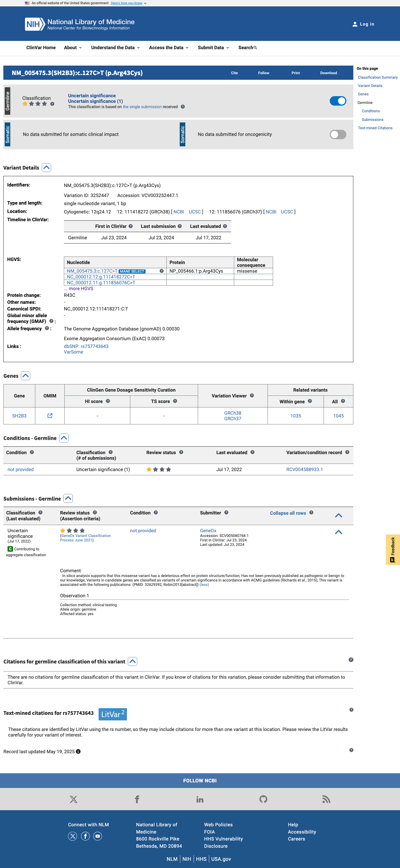Click Collapse all rows link
The image size is (400, 868).
point(288,513)
